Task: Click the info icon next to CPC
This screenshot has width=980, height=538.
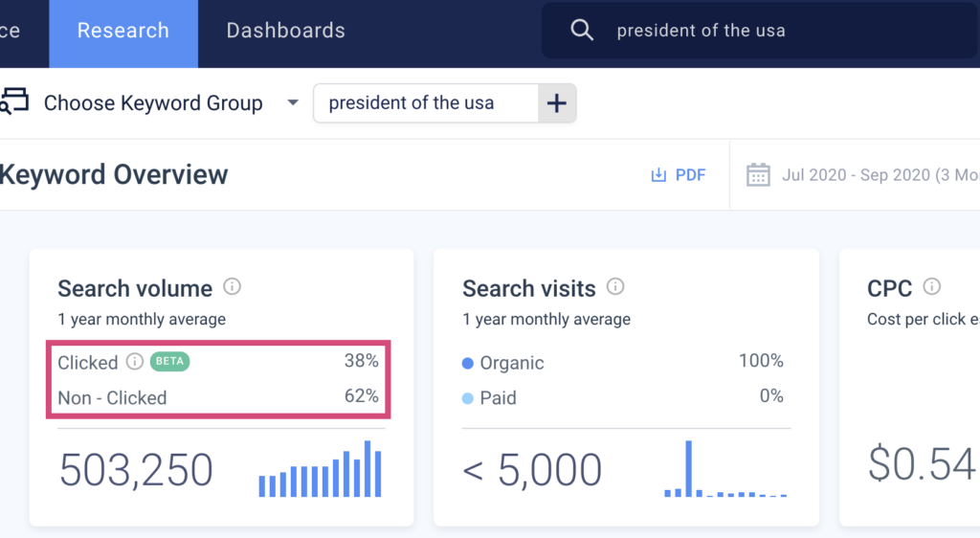Action: tap(932, 287)
